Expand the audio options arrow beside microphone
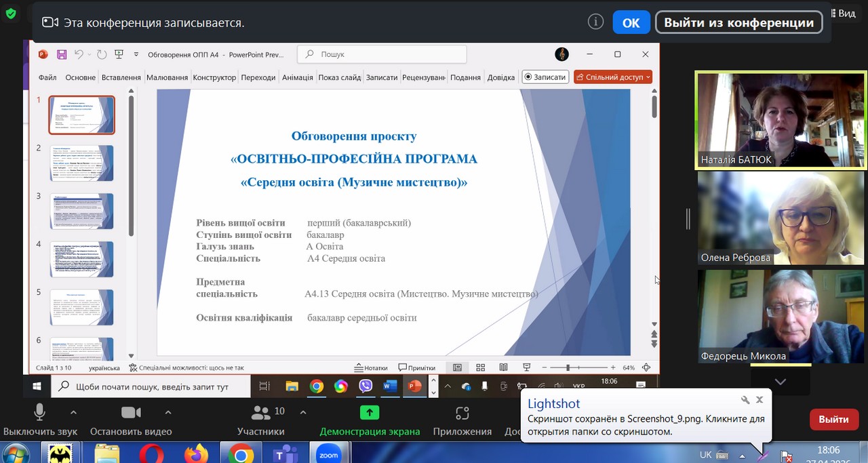This screenshot has height=463, width=868. 73,412
